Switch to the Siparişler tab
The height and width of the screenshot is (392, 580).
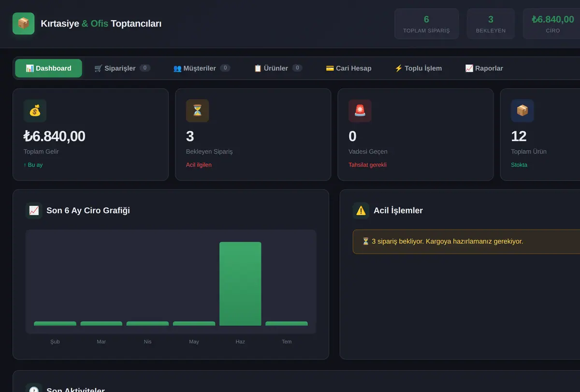(122, 68)
